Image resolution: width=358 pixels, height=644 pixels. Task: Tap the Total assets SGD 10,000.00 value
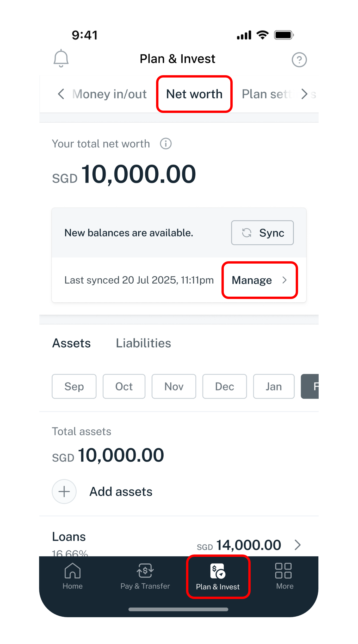108,455
